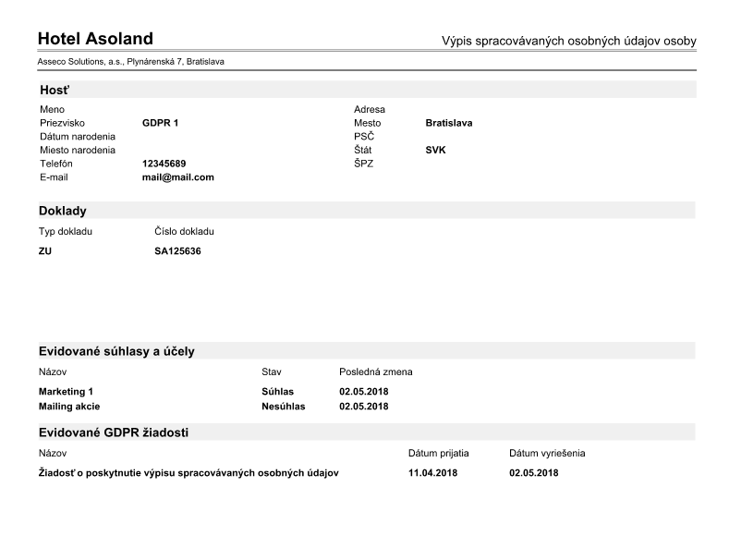Screen dimensions: 729x560
Task: Select the Mesto value Bratislava
Action: click(448, 123)
